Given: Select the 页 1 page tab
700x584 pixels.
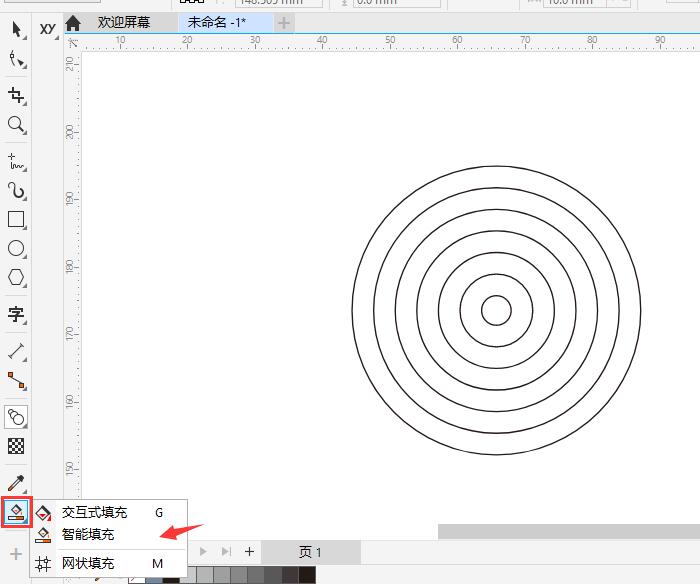Looking at the screenshot, I should click(x=311, y=552).
